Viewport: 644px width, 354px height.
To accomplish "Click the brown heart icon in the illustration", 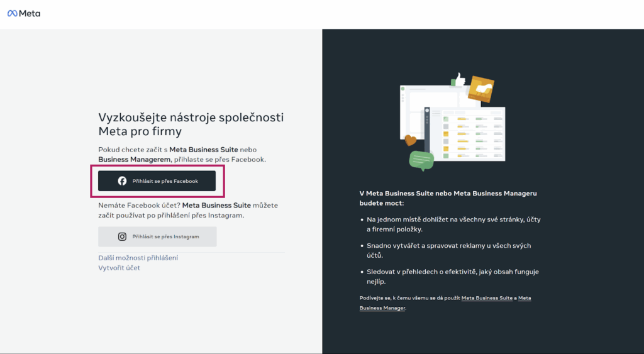I will [x=410, y=140].
